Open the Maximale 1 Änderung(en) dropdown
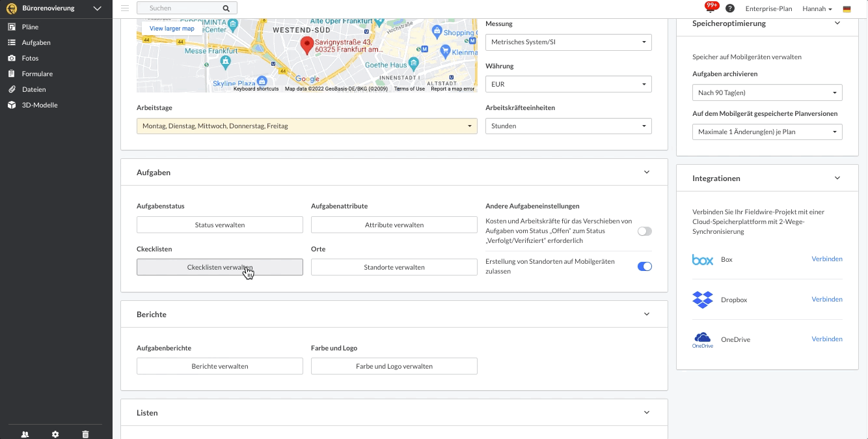Screen dimensions: 868x439 tap(767, 132)
